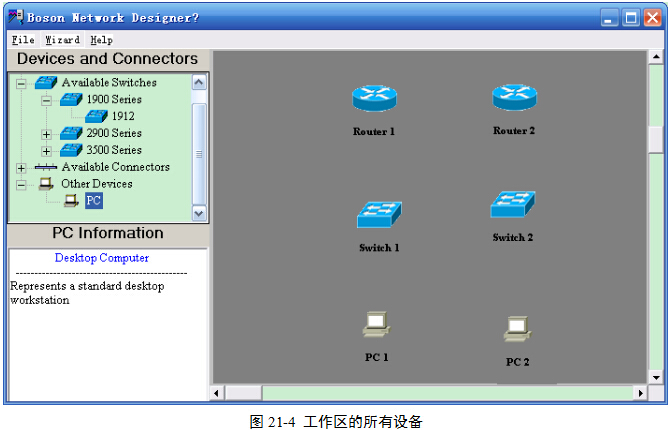Image resolution: width=670 pixels, height=430 pixels.
Task: Expand the 2900 Series tree node
Action: [x=46, y=134]
